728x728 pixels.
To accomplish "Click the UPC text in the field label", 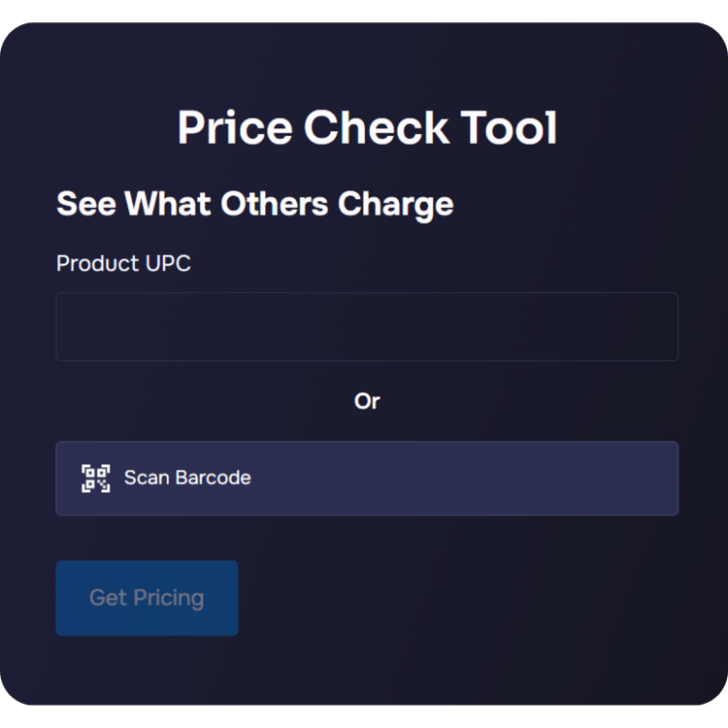I will click(x=169, y=263).
